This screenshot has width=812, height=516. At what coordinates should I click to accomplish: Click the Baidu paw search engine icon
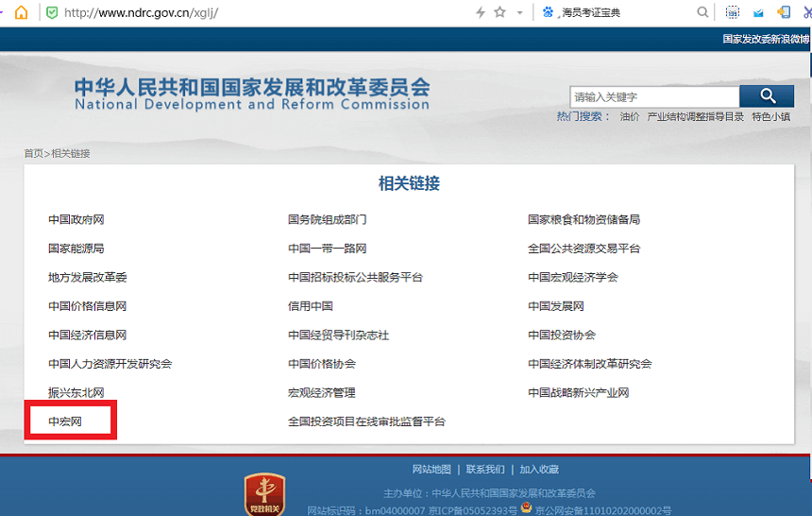point(548,12)
